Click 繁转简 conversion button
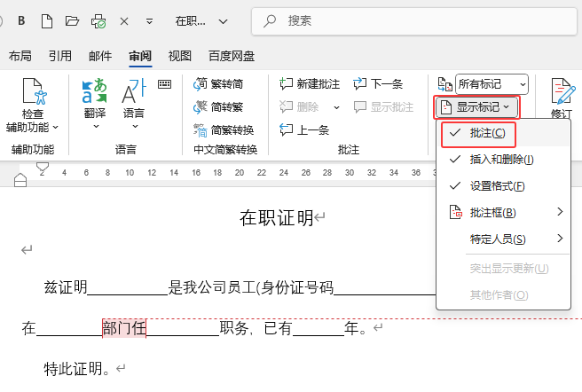 218,84
